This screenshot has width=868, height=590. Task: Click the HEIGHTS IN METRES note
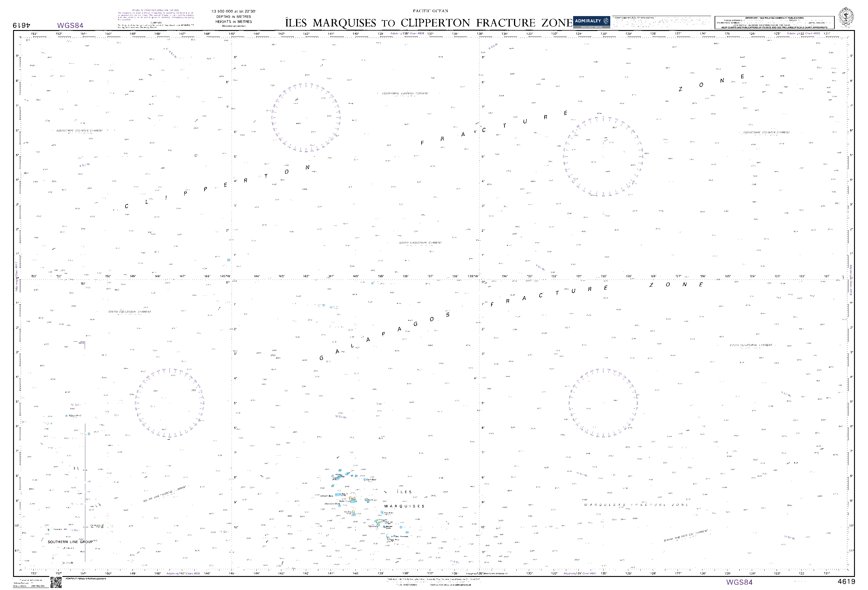(x=233, y=22)
